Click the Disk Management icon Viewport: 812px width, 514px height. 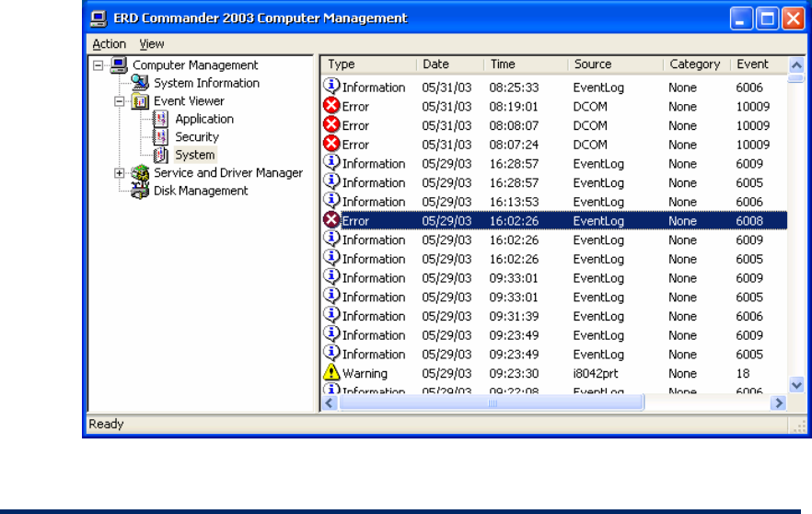click(140, 191)
